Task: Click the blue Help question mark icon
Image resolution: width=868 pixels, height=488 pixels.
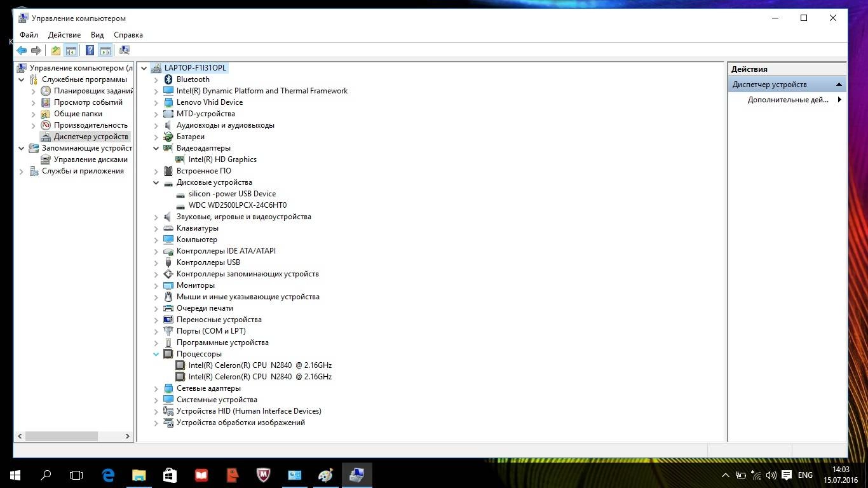Action: (90, 50)
